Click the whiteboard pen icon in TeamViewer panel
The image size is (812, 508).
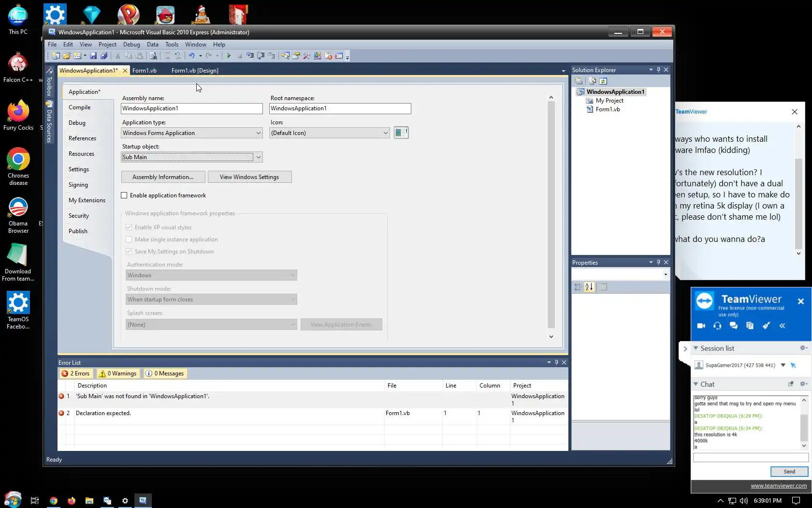766,326
